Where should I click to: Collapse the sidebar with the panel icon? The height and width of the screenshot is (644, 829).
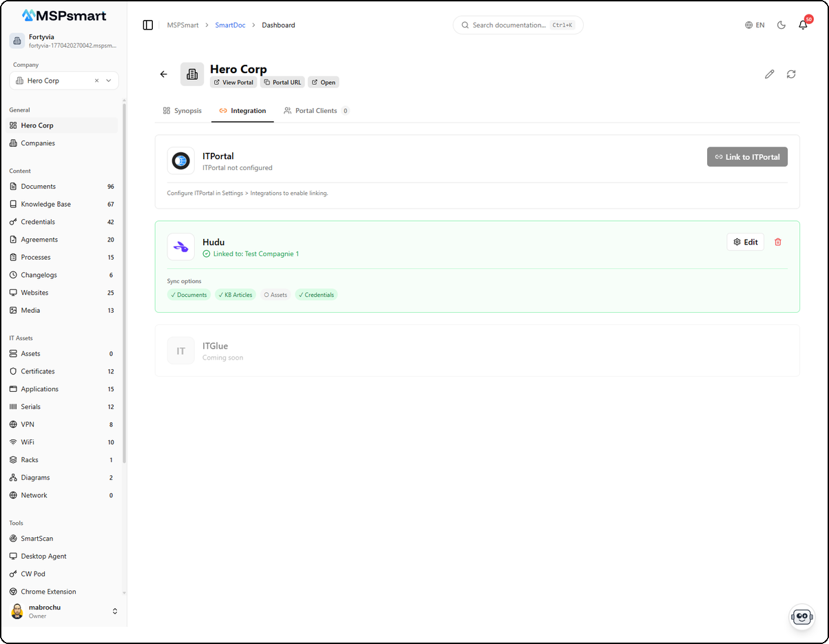pos(148,25)
